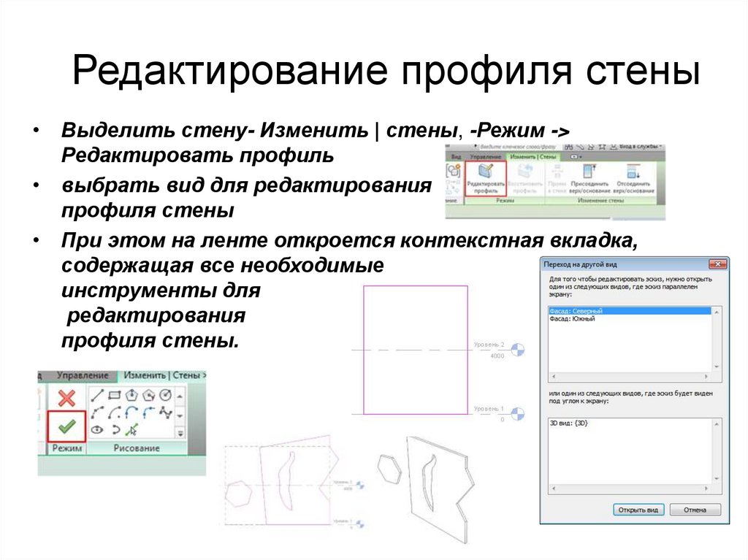Select the Rectangle drawing tool

click(114, 394)
